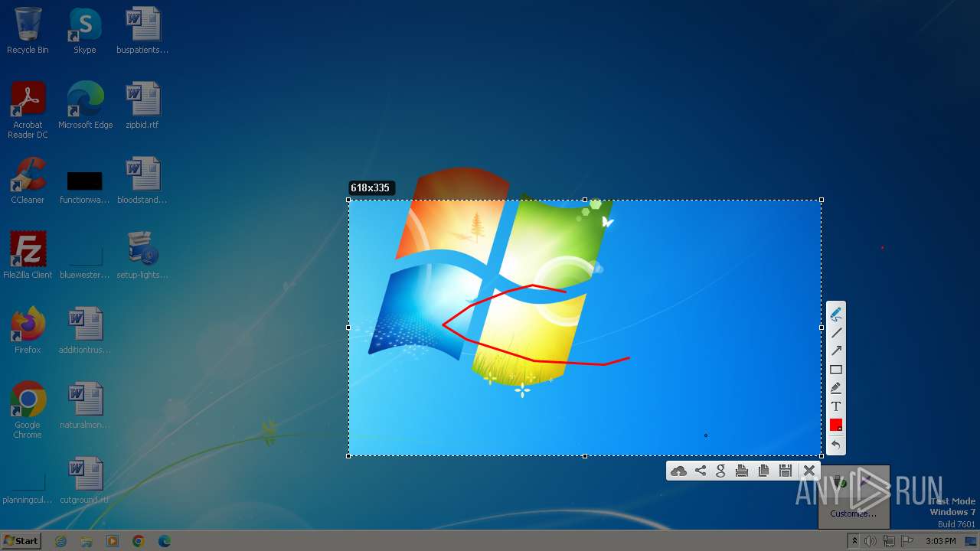The height and width of the screenshot is (551, 980).
Task: Search similar images on Google
Action: click(x=720, y=471)
